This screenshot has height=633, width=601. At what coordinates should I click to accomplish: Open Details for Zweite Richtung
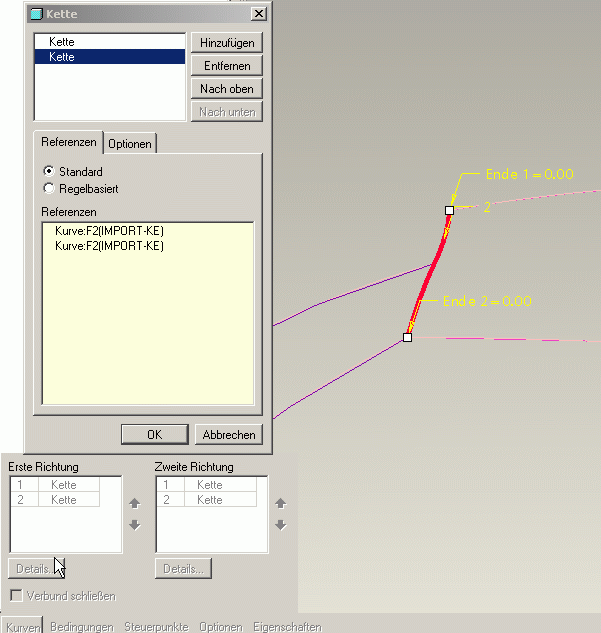click(183, 568)
